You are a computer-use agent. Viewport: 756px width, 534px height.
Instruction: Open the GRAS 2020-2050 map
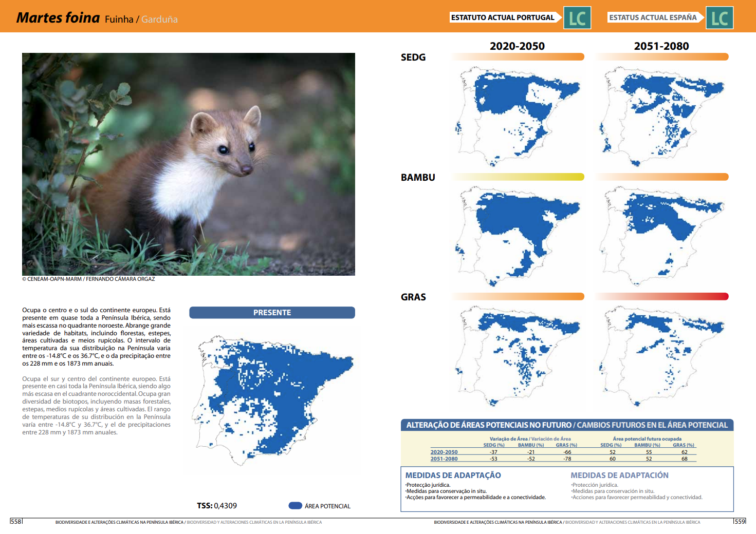[518, 356]
